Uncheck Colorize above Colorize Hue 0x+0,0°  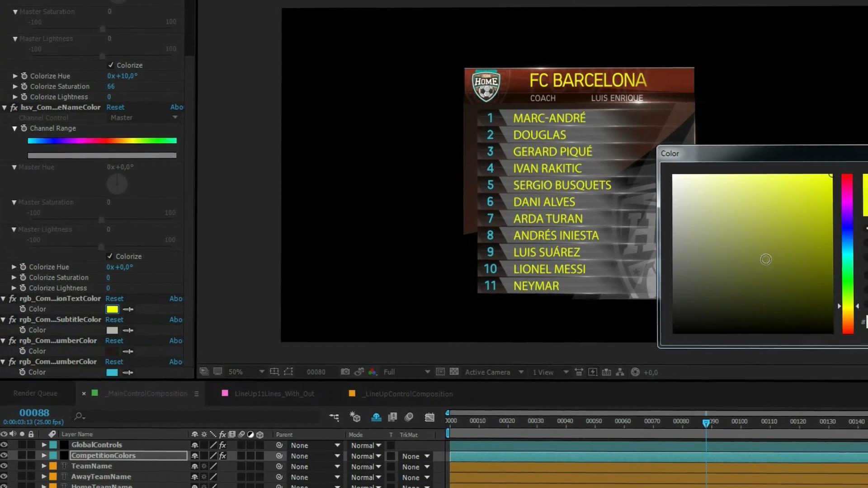pos(110,256)
